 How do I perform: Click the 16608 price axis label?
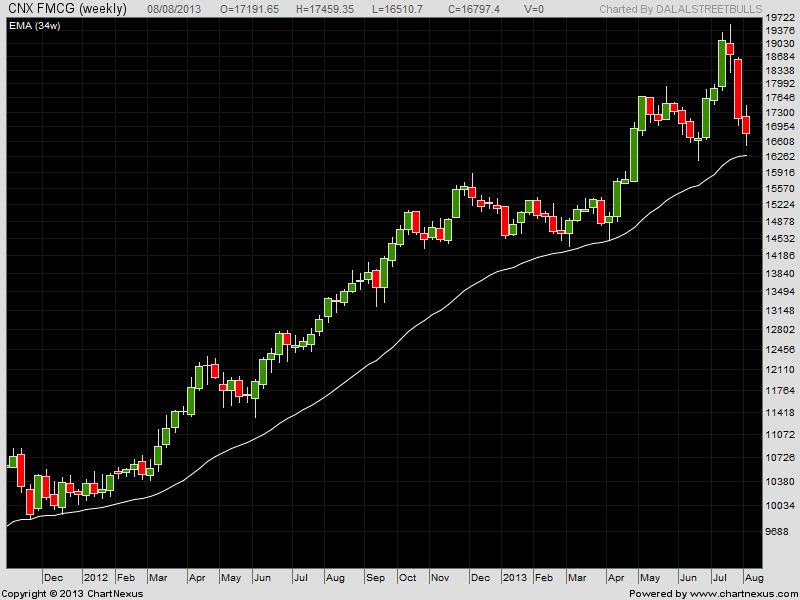(780, 141)
